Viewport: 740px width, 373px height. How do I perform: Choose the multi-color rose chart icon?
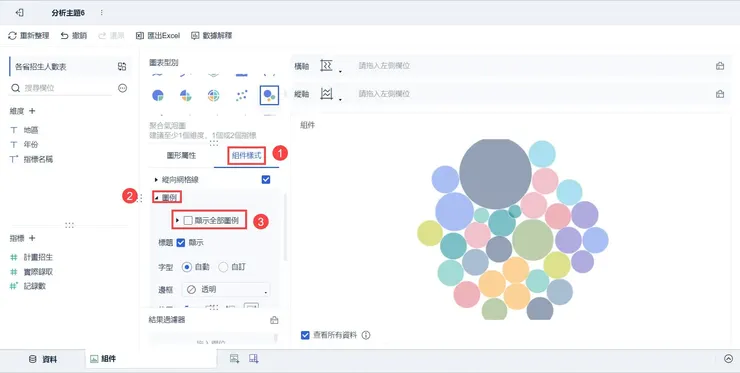coord(185,95)
